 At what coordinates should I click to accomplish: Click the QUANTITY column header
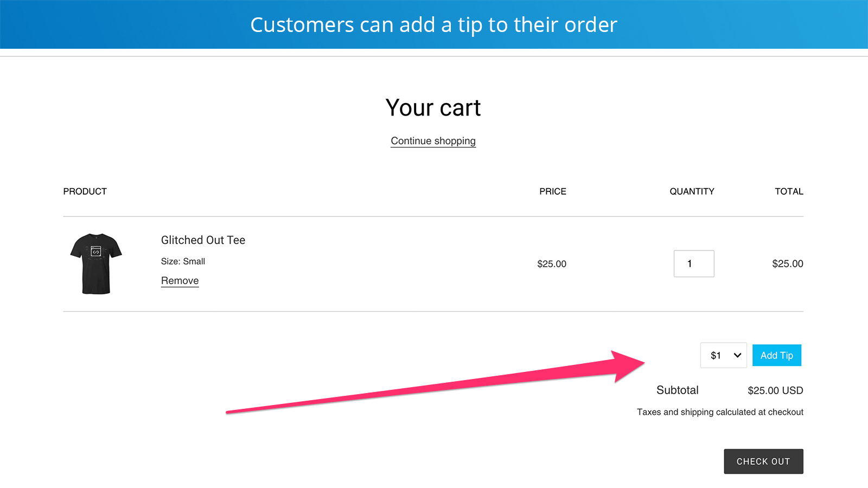tap(692, 191)
